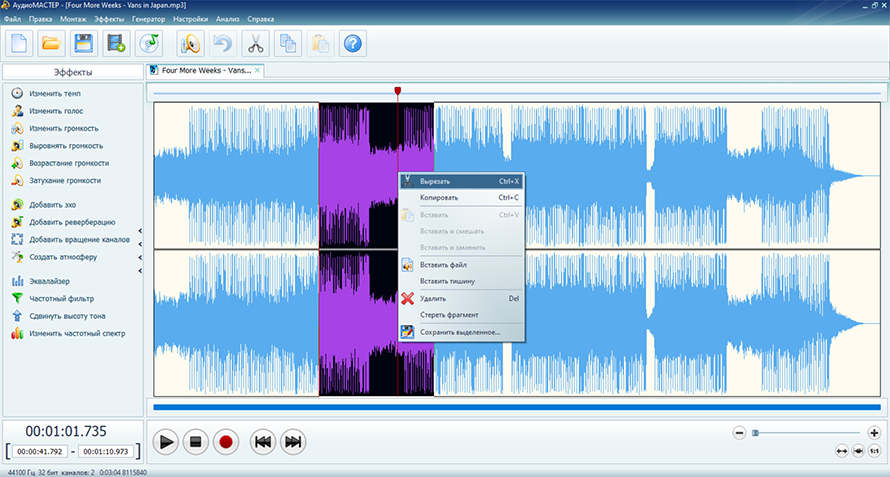Expand the Добавить реверберацию effect arrow
The height and width of the screenshot is (477, 890).
tap(141, 232)
